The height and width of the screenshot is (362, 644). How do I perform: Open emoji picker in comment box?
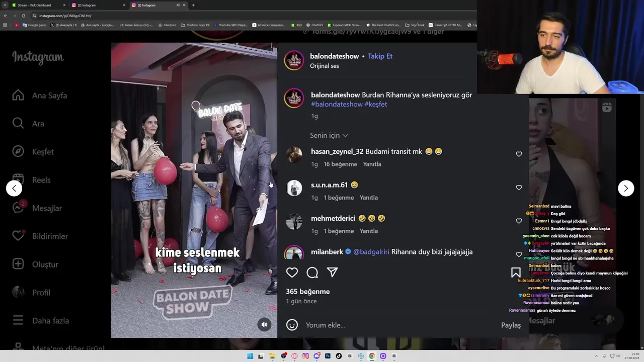[292, 325]
